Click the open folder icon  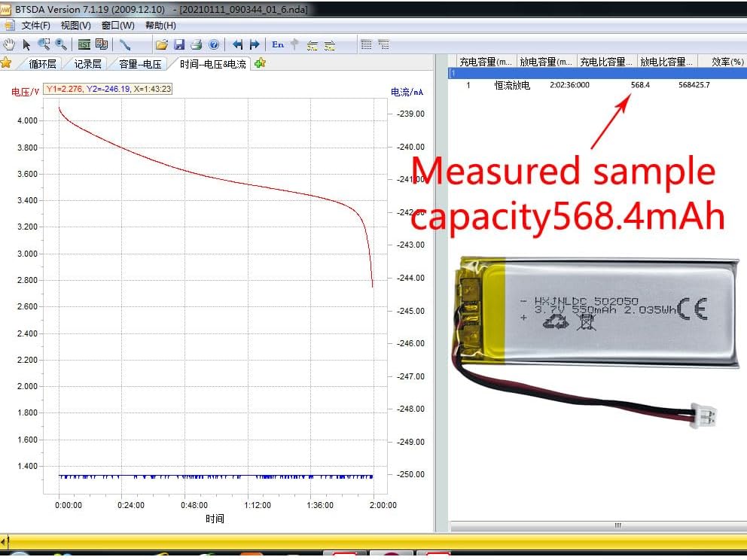click(161, 44)
